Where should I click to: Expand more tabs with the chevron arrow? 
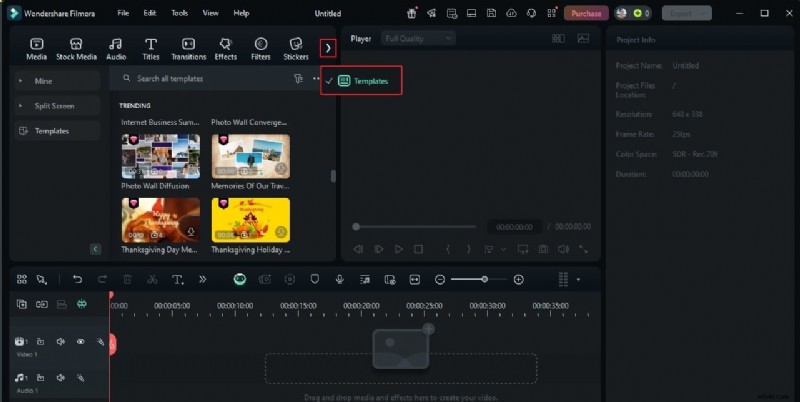click(328, 48)
